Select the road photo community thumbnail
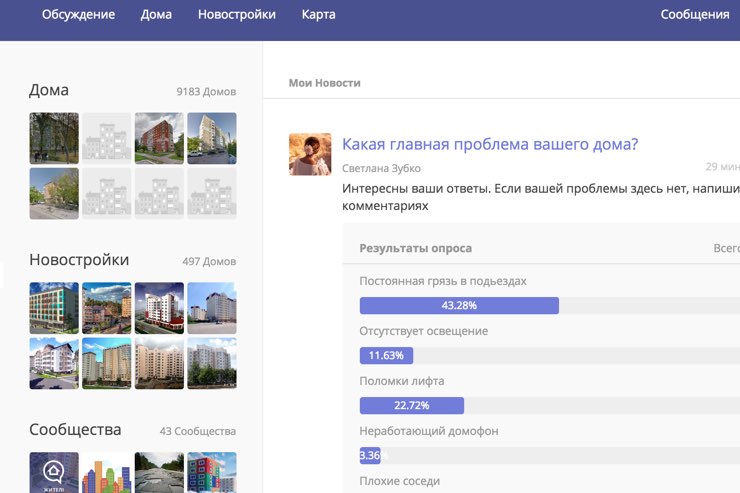 (159, 472)
